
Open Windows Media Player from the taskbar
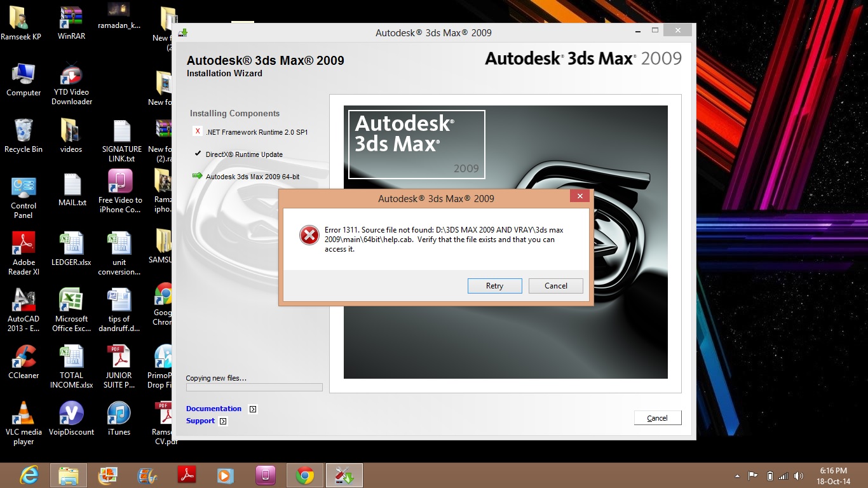click(x=226, y=475)
